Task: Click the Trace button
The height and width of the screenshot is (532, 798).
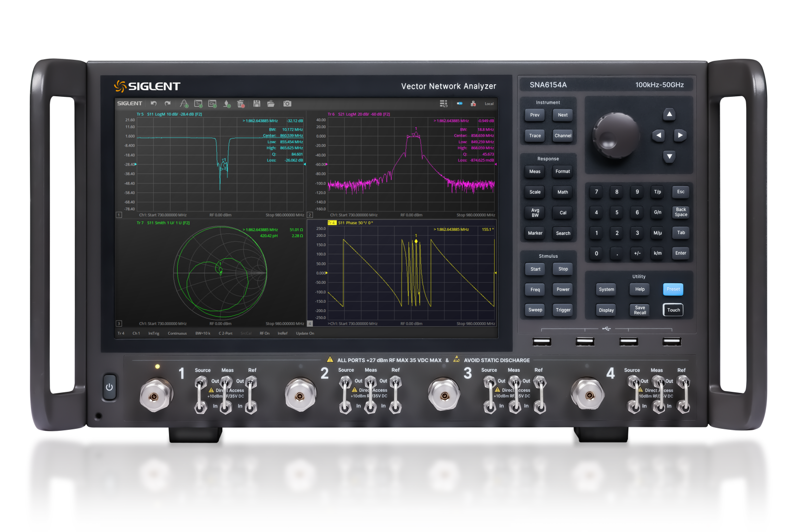Action: tap(535, 136)
